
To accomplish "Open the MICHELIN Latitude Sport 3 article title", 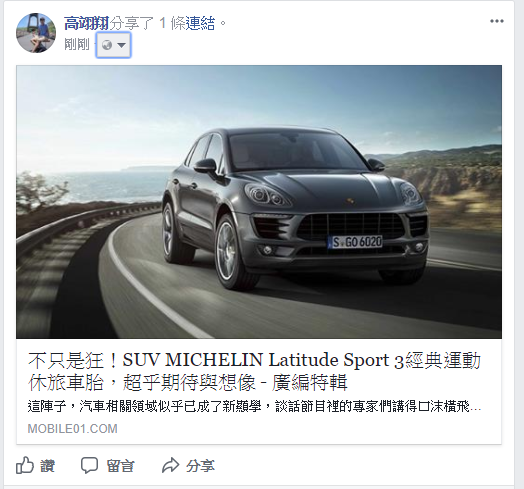I will click(x=254, y=371).
